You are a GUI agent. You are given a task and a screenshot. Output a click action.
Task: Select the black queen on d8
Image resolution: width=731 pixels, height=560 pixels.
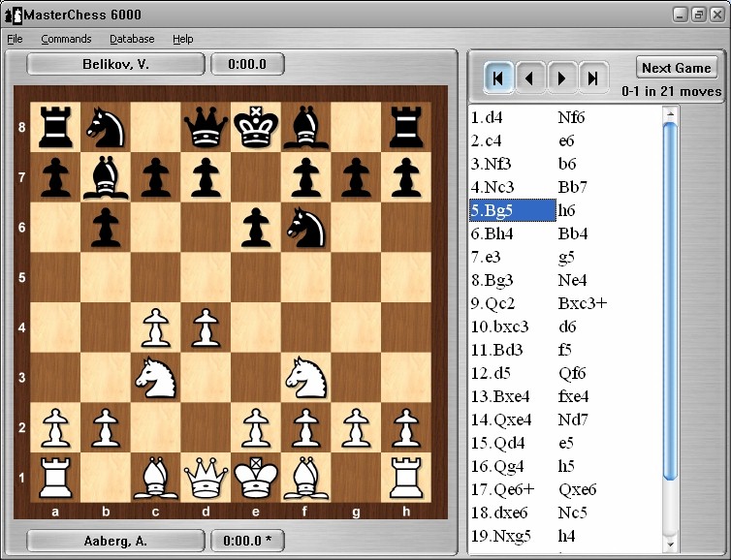[x=205, y=126]
